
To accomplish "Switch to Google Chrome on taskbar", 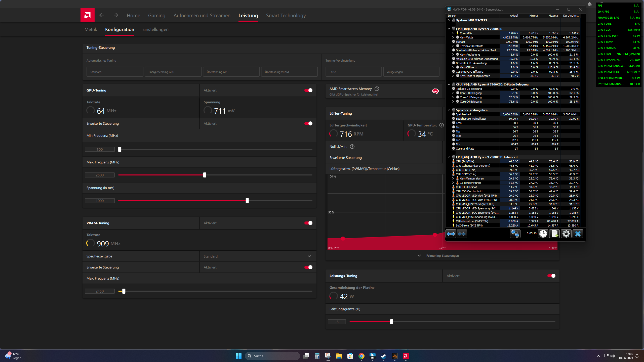I will point(361,356).
